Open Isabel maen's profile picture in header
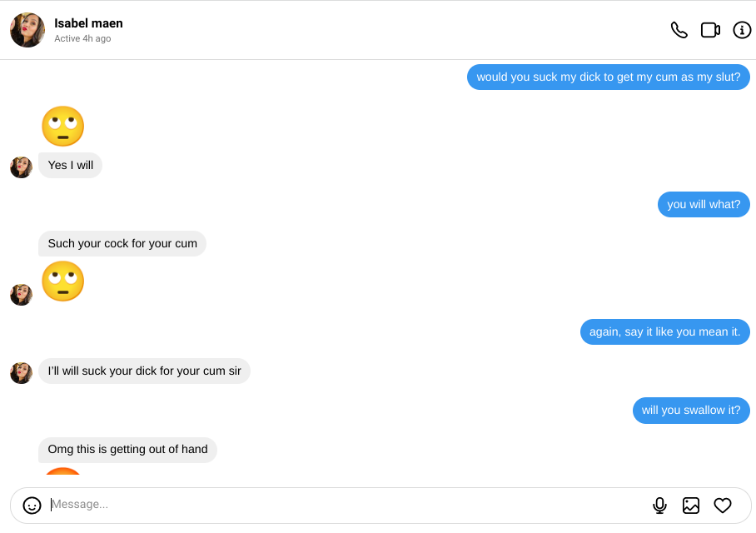The height and width of the screenshot is (533, 756). (27, 30)
